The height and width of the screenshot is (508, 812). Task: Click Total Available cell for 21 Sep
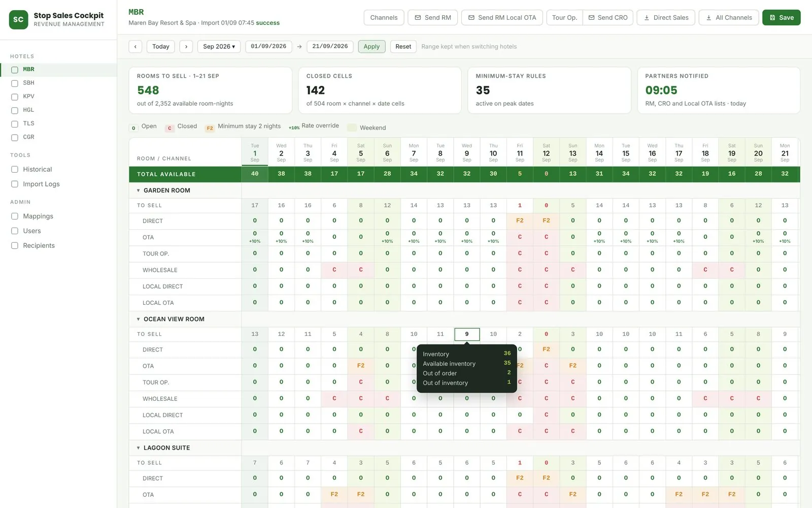[785, 174]
